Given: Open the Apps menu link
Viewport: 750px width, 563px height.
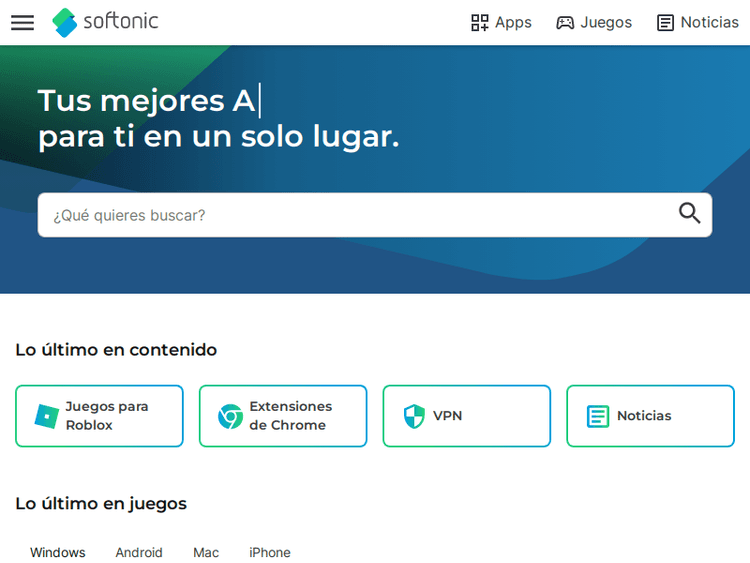Looking at the screenshot, I should (x=513, y=23).
